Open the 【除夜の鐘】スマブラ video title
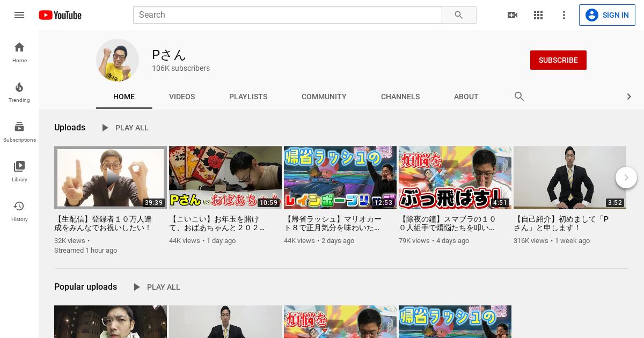 pos(448,223)
